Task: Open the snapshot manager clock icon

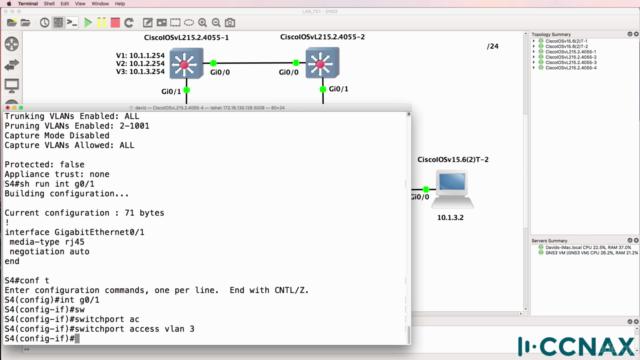Action: 44,22
